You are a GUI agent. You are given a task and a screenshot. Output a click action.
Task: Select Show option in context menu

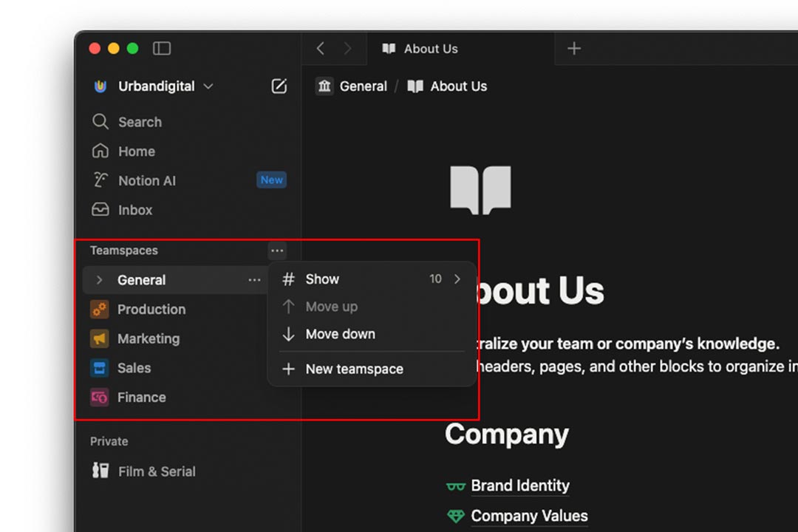click(x=372, y=279)
